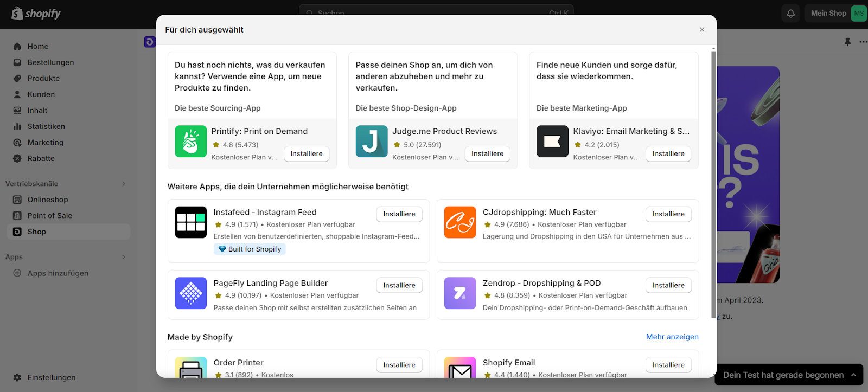Install Zendrop - Dropshipping & POD
The height and width of the screenshot is (392, 868).
click(x=668, y=286)
